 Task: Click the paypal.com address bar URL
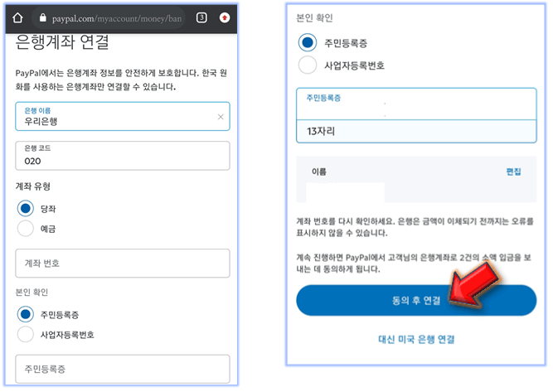(117, 18)
